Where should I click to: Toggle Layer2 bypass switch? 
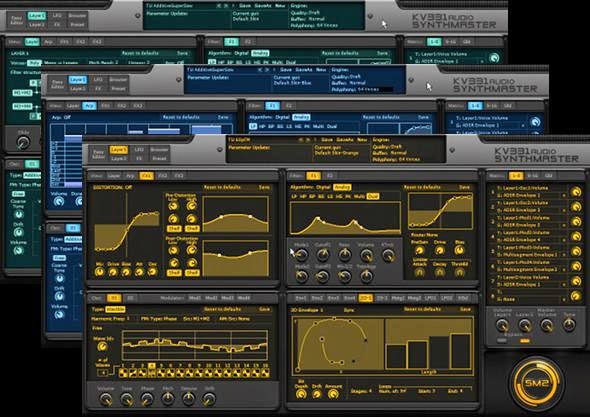tap(525, 341)
